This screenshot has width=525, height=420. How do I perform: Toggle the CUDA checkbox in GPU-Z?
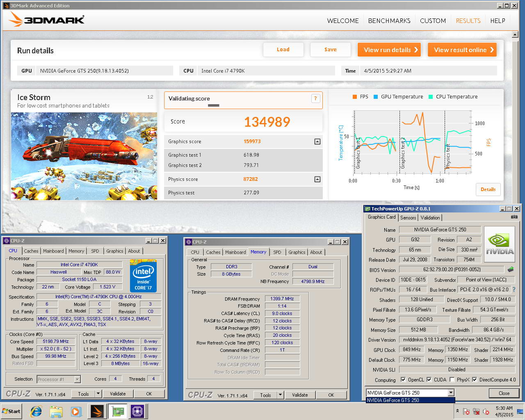pos(429,380)
